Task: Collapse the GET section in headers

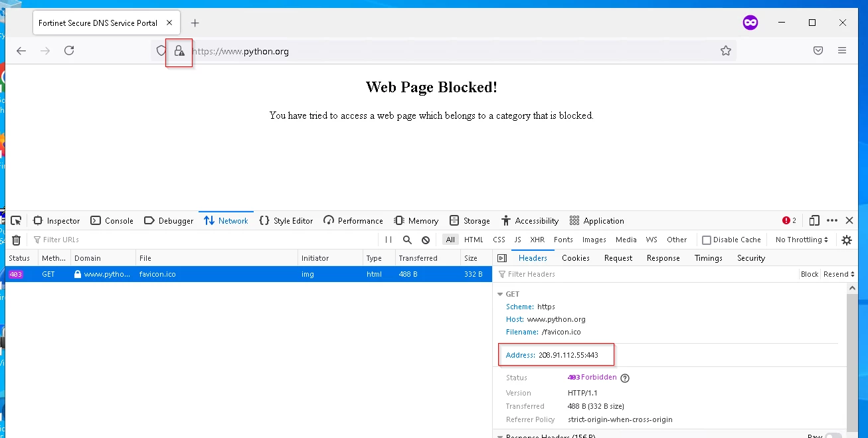Action: [x=499, y=294]
